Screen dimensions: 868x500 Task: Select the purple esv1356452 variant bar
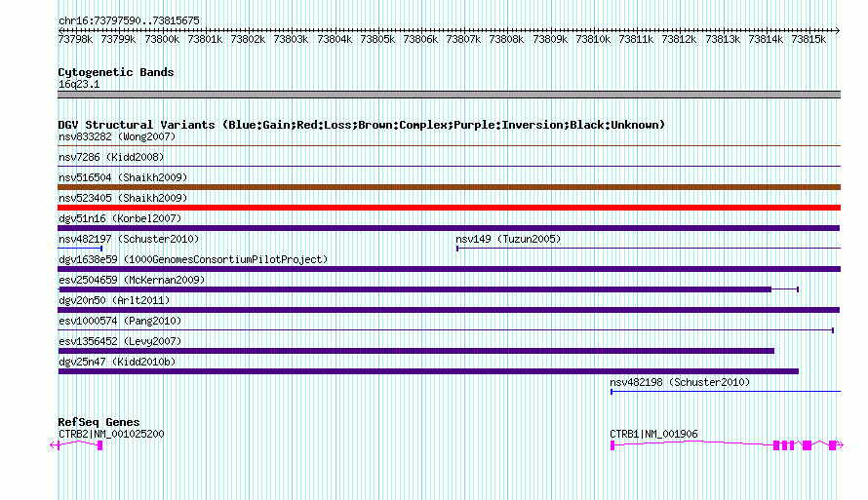[x=416, y=351]
